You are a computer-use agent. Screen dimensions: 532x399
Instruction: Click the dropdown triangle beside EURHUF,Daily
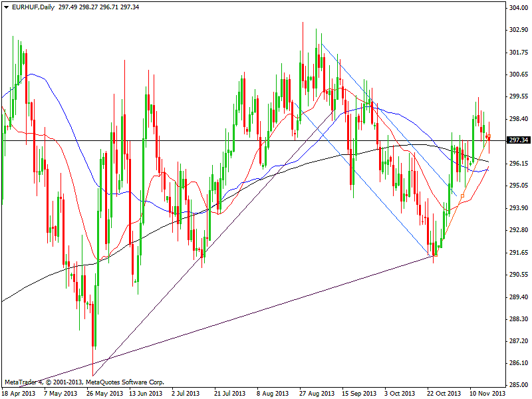coord(5,7)
